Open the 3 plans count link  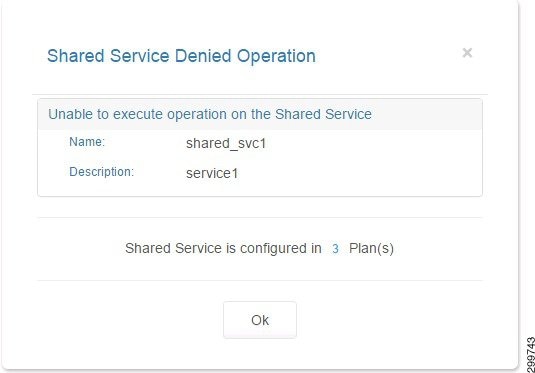(335, 249)
